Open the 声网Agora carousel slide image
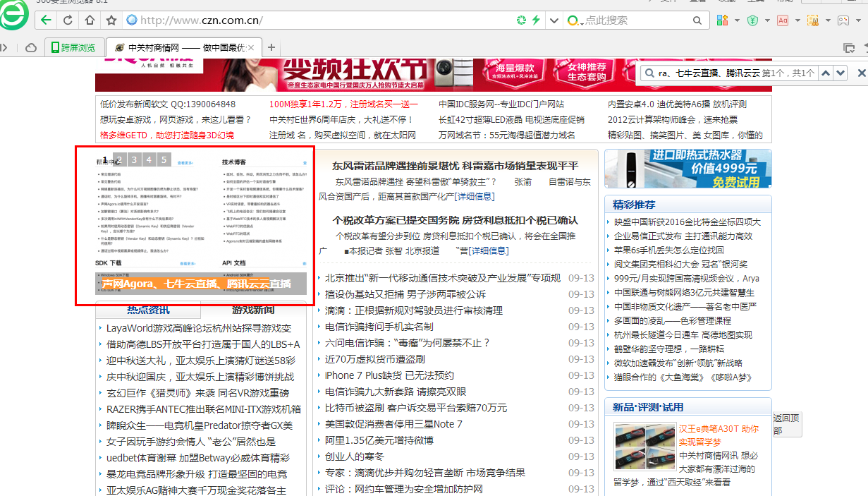 [x=201, y=222]
